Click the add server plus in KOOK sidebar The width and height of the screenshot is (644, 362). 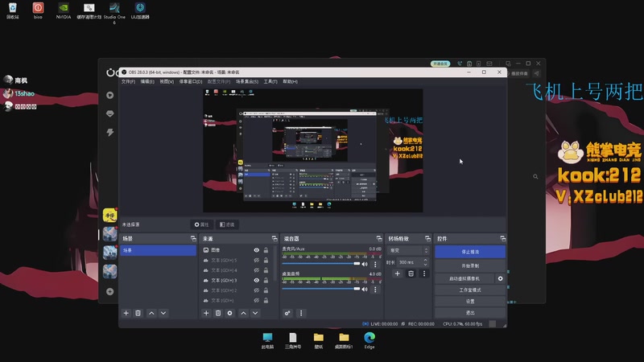coord(109,291)
